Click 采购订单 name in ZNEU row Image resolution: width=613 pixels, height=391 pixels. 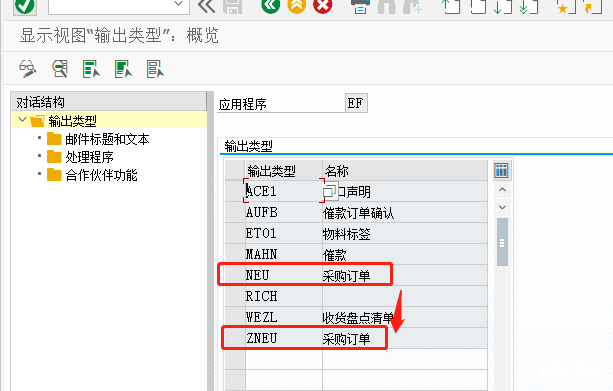405,338
